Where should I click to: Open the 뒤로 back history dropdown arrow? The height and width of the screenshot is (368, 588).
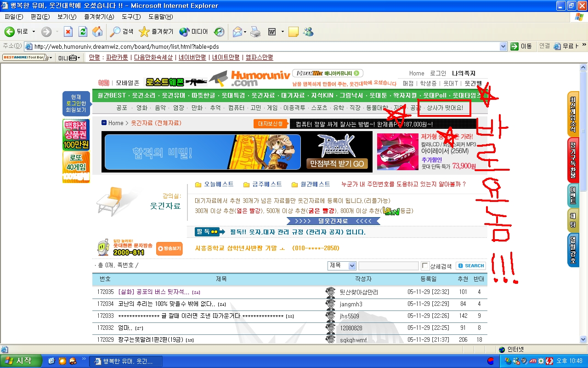tap(33, 32)
